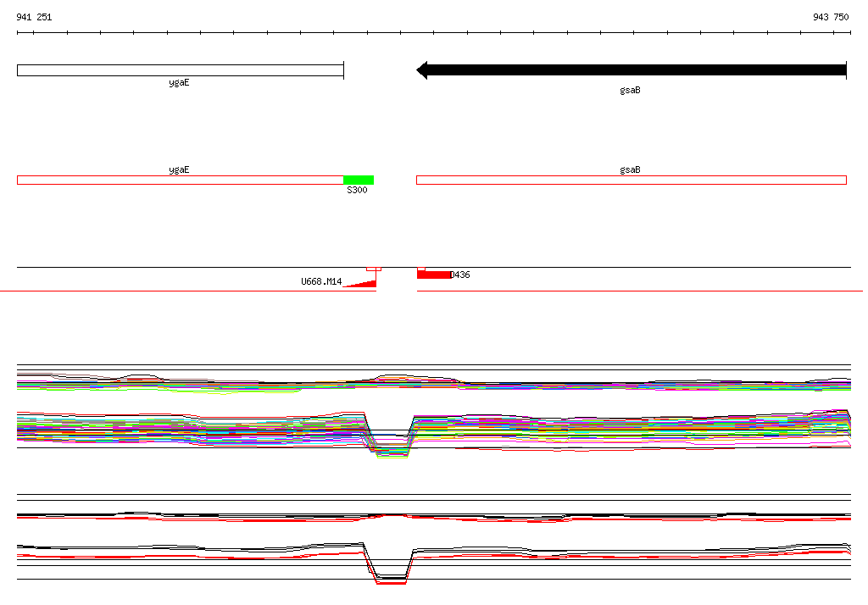Viewport: 868px width, 605px height.
Task: Click the D436 label text
Action: coord(460,275)
